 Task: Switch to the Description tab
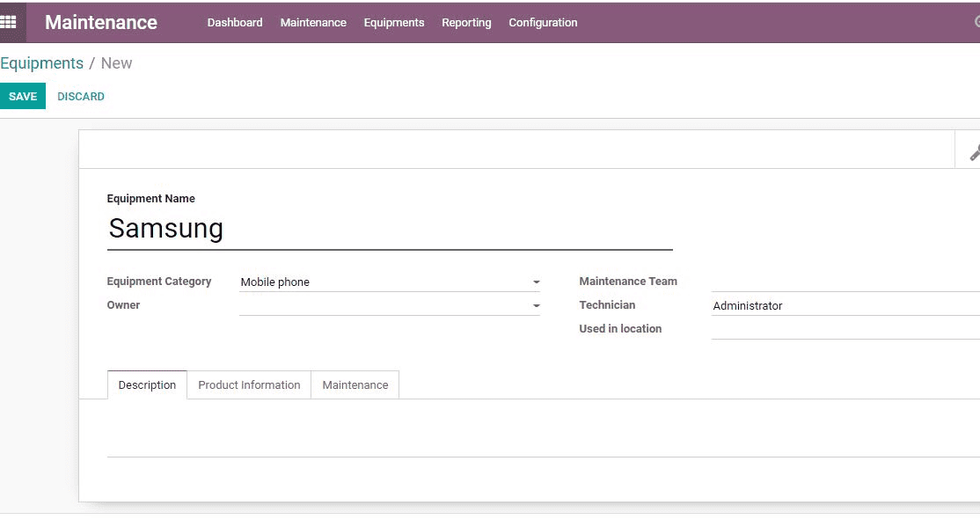coord(147,385)
